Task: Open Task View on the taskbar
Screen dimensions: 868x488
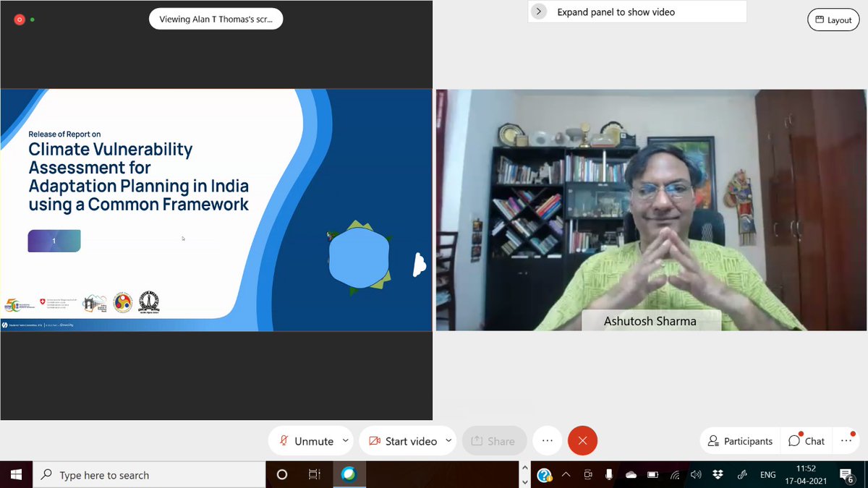Action: 315,475
